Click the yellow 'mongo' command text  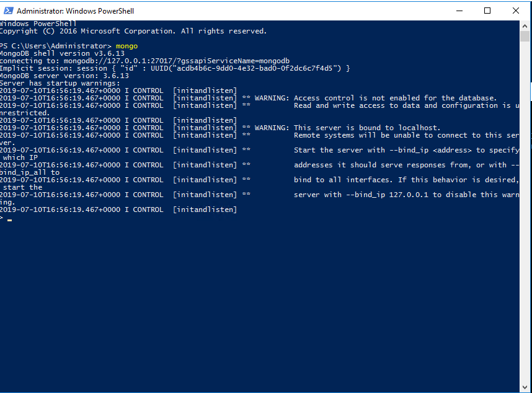(x=126, y=46)
